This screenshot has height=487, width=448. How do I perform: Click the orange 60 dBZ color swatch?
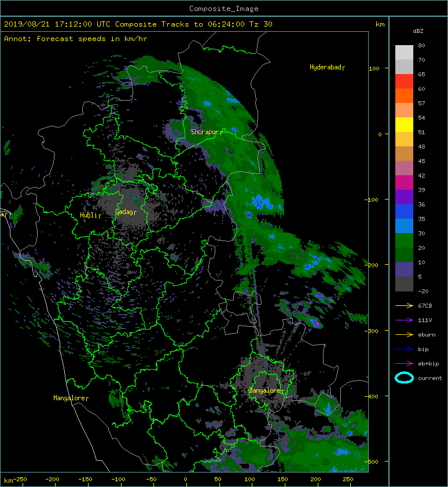404,95
